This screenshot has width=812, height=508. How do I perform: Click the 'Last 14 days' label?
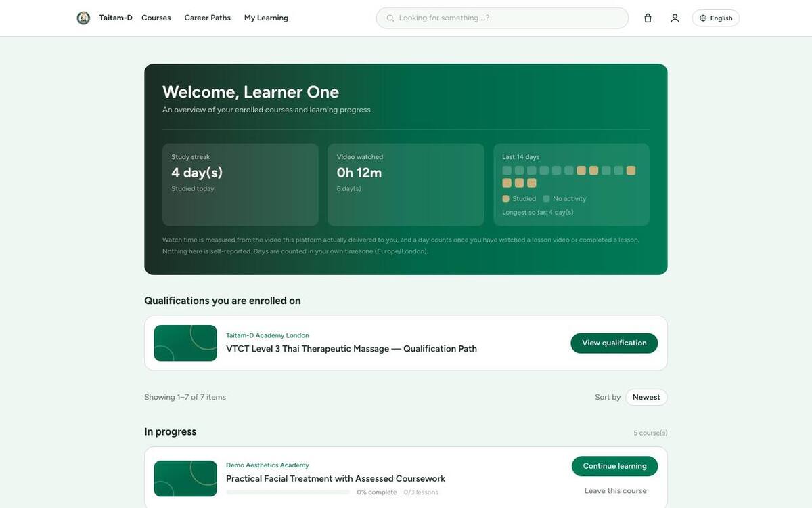point(521,157)
